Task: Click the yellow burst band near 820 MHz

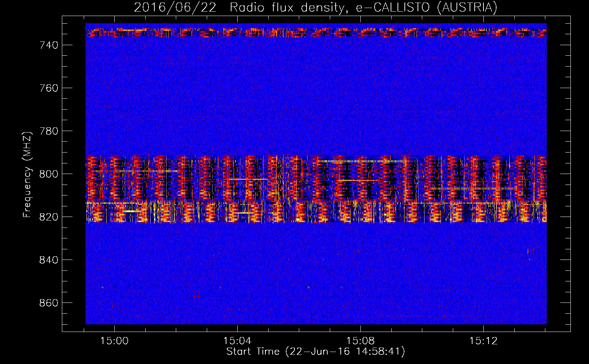Action: click(316, 212)
